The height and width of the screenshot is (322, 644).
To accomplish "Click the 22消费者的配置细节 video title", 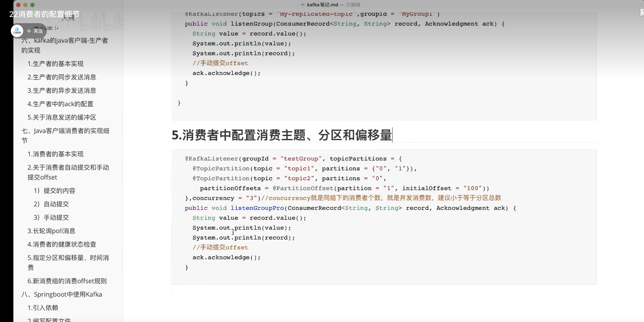I will click(45, 14).
